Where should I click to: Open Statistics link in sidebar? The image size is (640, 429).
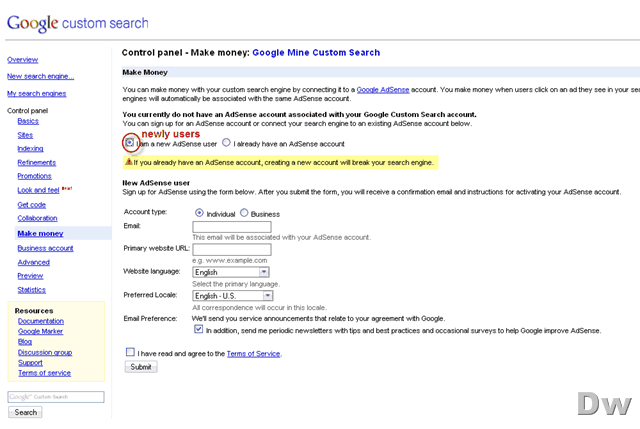[x=31, y=290]
